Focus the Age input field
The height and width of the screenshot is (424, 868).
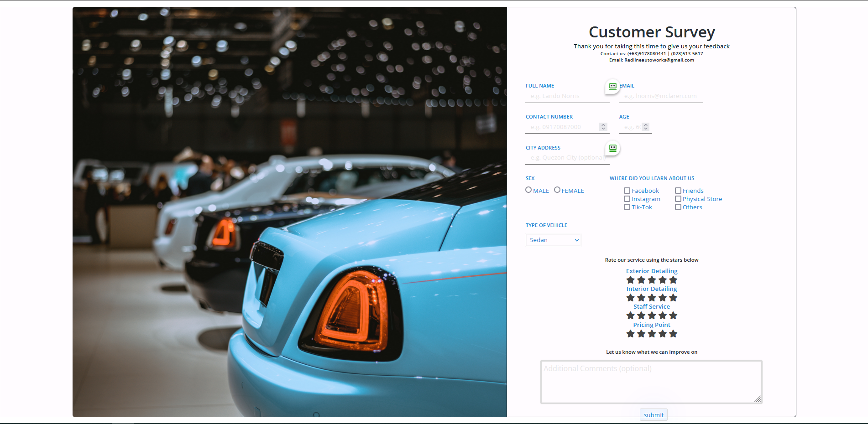pyautogui.click(x=635, y=127)
